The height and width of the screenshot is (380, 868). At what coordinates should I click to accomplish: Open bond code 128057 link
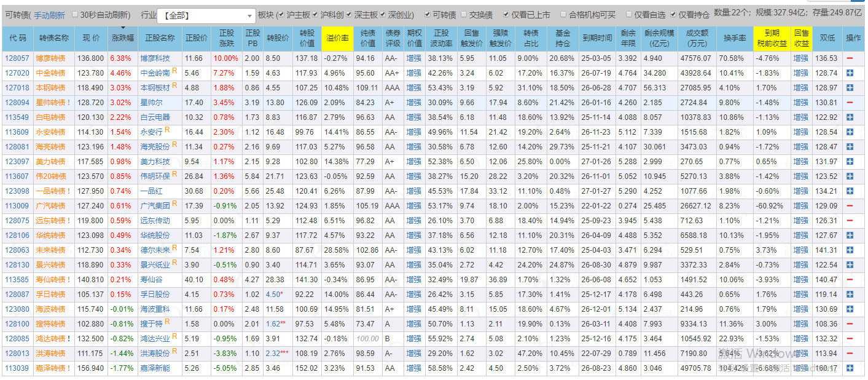(17, 58)
